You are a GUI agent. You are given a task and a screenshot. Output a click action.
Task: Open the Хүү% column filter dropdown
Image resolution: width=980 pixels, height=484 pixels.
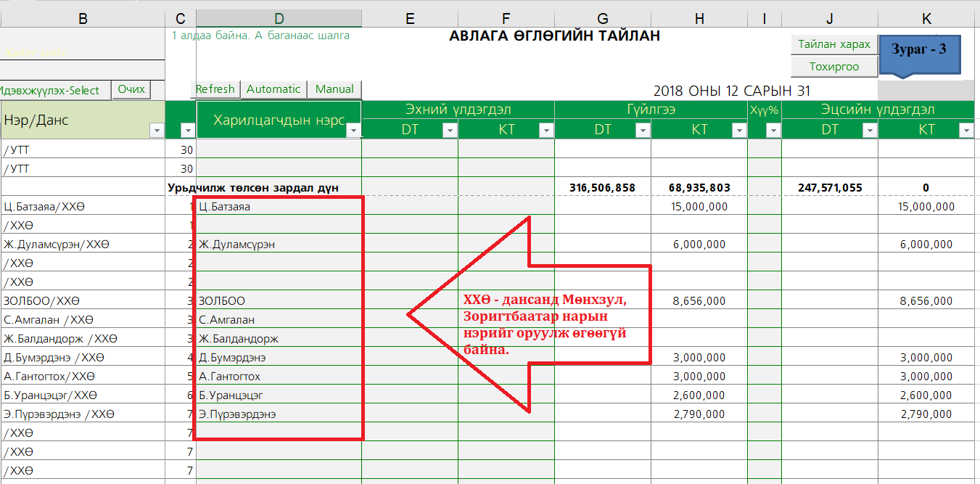pyautogui.click(x=773, y=130)
